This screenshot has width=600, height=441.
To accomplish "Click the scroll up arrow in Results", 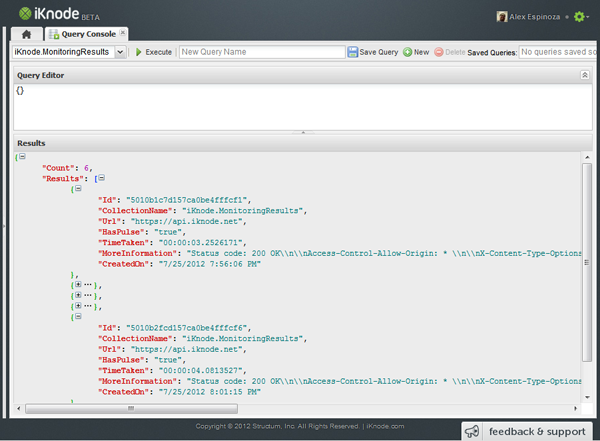I will click(x=587, y=157).
